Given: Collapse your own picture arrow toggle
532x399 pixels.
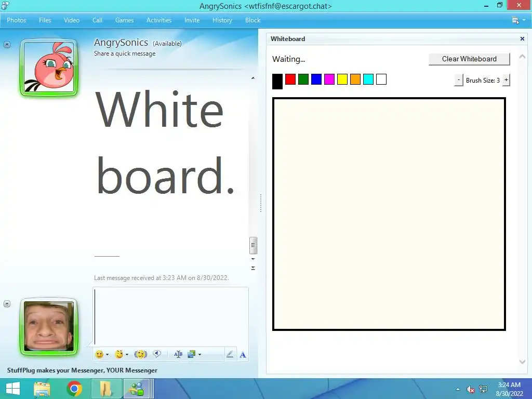Looking at the screenshot, I should (x=7, y=303).
